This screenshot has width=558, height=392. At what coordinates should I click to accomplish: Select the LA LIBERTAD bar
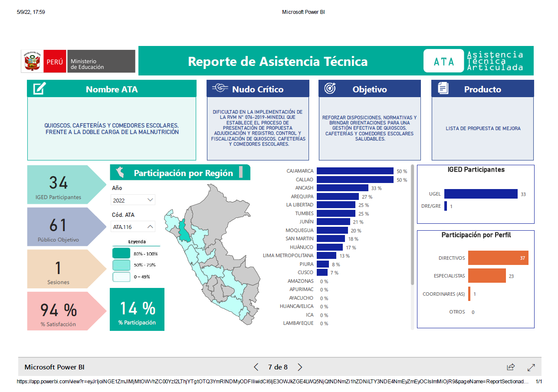[336, 205]
